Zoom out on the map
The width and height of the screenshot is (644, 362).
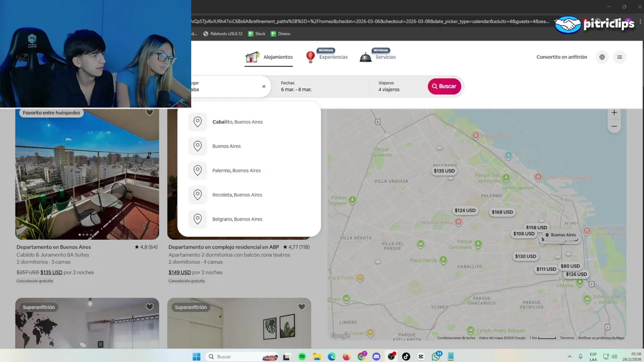614,127
